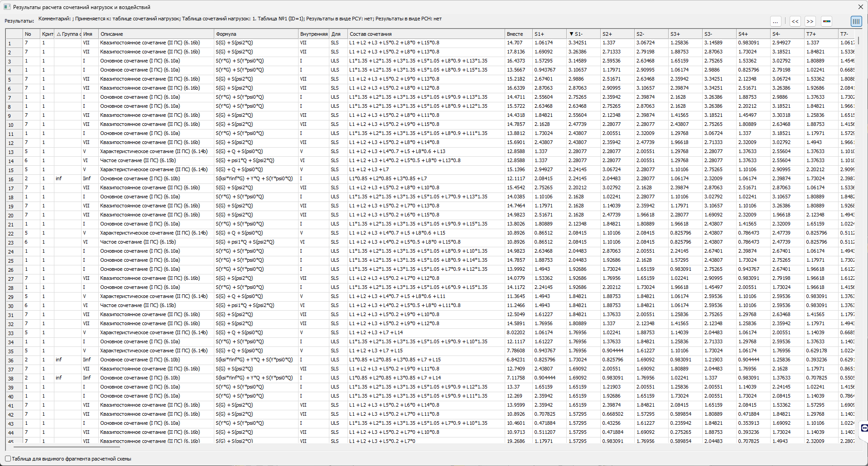
Task: Click the Вместе column header
Action: 518,34
